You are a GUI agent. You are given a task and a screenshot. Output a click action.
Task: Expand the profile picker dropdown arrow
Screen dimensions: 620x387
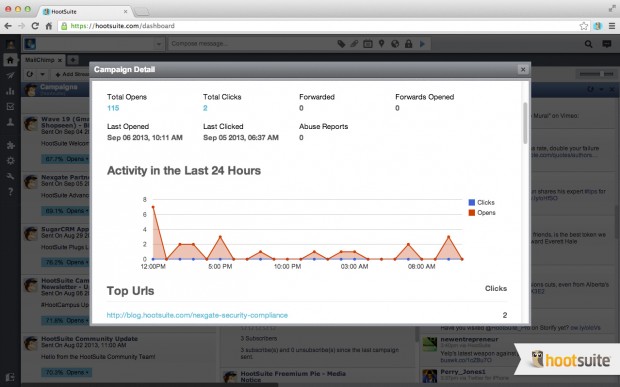159,44
